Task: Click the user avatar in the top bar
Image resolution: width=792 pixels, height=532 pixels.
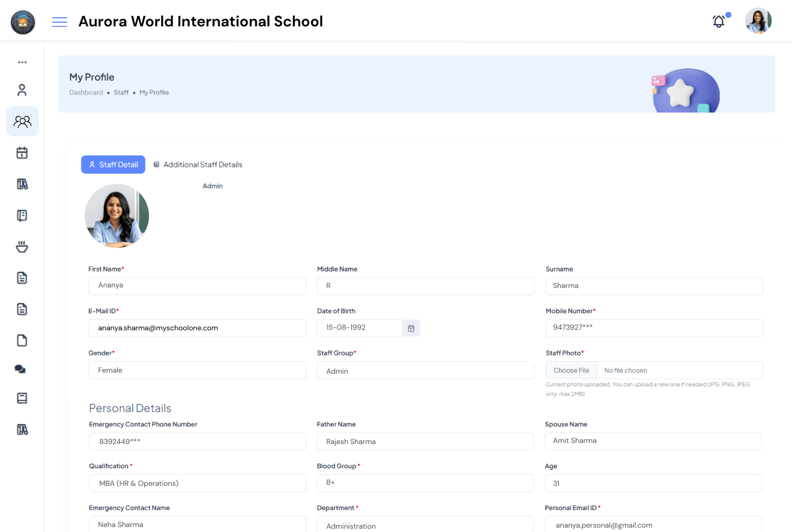Action: coord(758,20)
